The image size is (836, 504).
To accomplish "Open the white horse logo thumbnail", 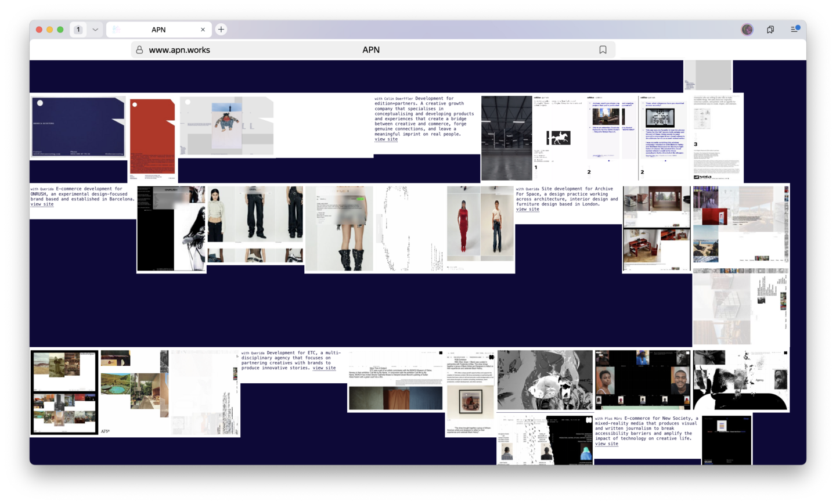I will pos(558,138).
